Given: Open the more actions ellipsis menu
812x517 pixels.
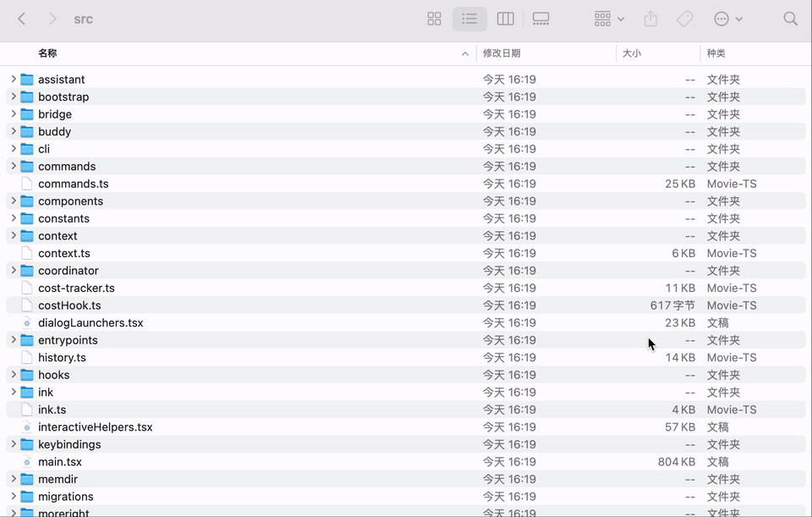Looking at the screenshot, I should pyautogui.click(x=727, y=19).
